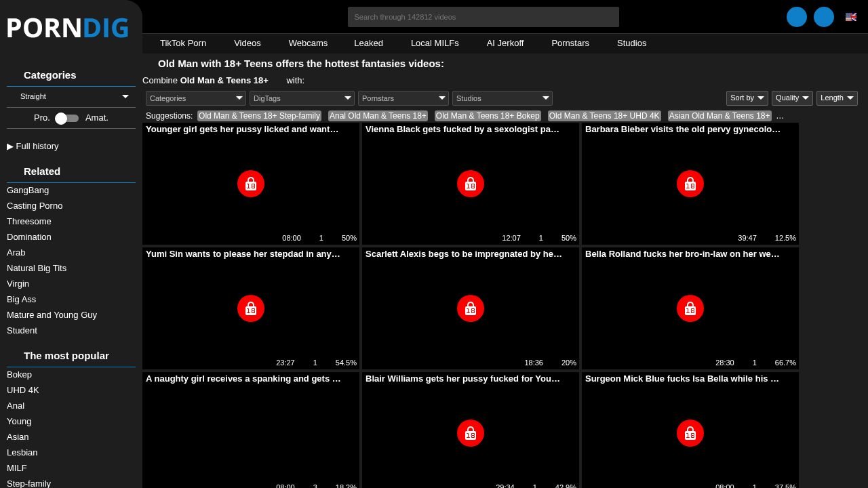Open the DigTags filter dropdown
The height and width of the screenshot is (488, 868).
coord(302,98)
